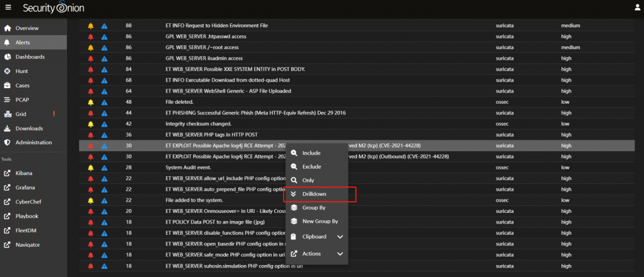Click the log4j RCE Outbound alert name
644x277 pixels.
click(307, 157)
